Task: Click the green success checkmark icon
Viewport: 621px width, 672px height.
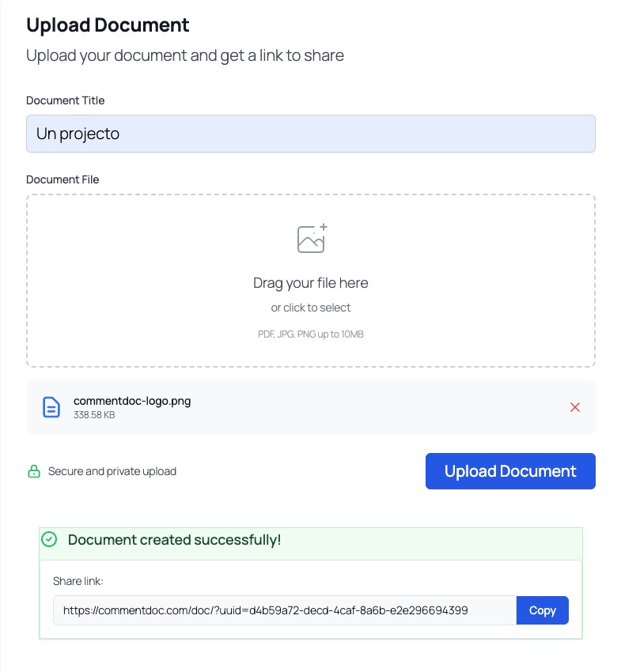Action: pos(49,540)
